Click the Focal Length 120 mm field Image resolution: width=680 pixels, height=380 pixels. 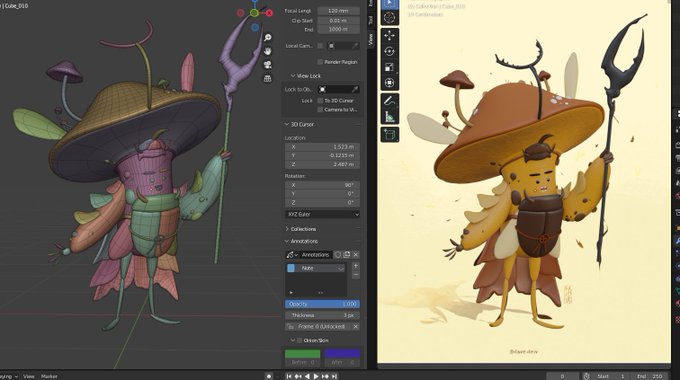339,11
